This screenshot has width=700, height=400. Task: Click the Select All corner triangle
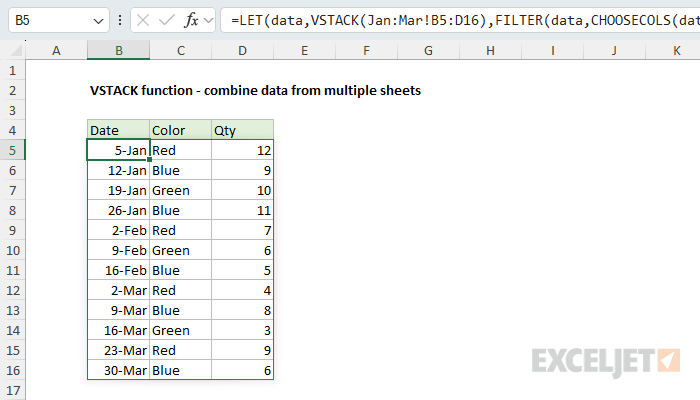(16, 51)
